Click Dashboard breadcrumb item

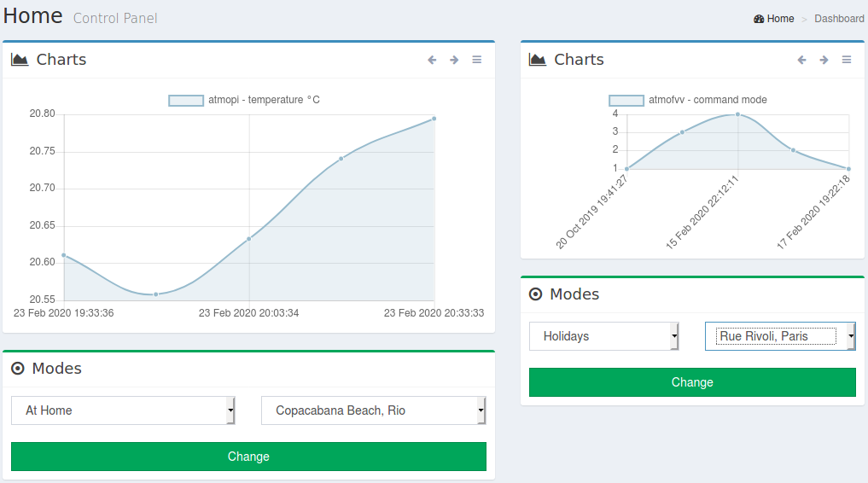839,19
